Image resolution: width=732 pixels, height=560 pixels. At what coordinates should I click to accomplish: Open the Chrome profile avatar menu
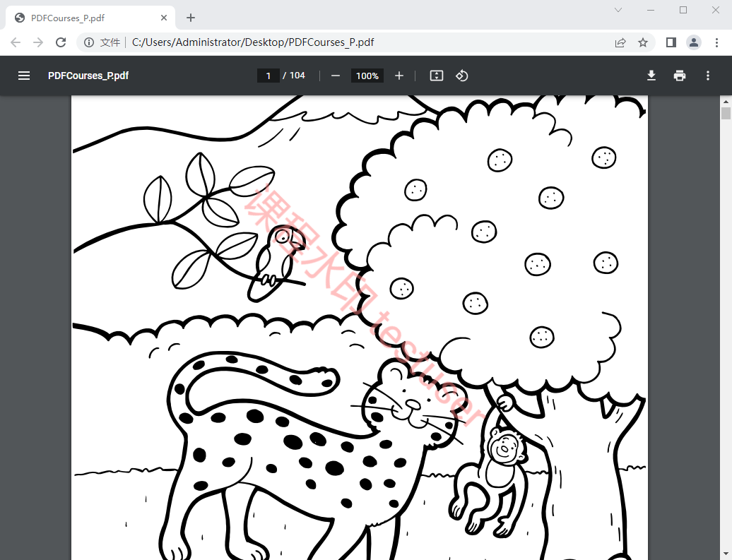coord(694,42)
